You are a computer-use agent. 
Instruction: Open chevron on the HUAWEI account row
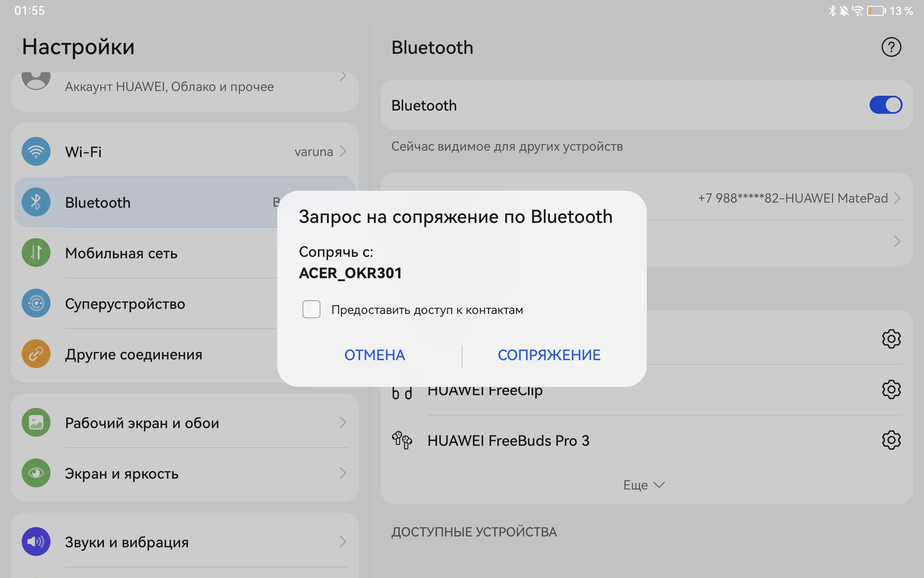[343, 77]
